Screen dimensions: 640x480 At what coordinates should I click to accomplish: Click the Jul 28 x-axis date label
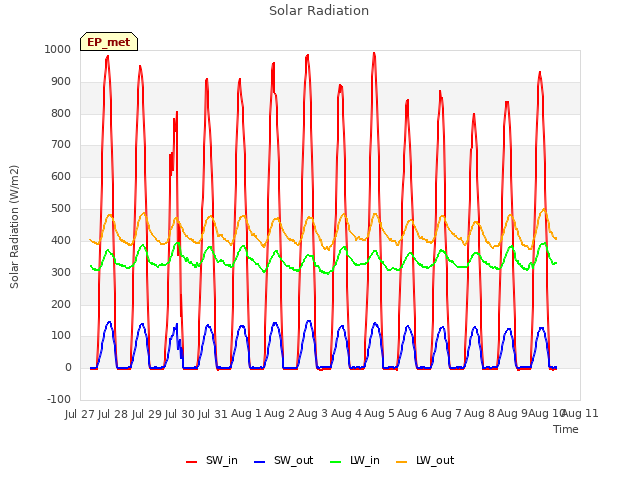114,414
